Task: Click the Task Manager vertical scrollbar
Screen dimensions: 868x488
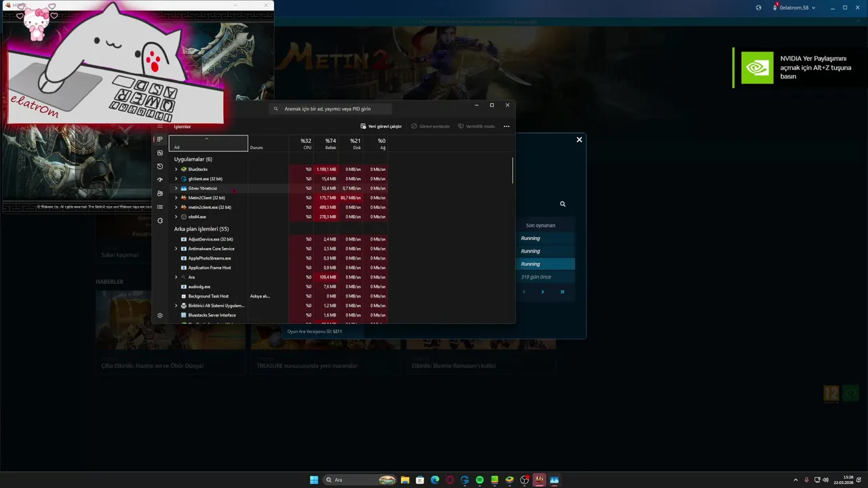Action: tap(513, 170)
